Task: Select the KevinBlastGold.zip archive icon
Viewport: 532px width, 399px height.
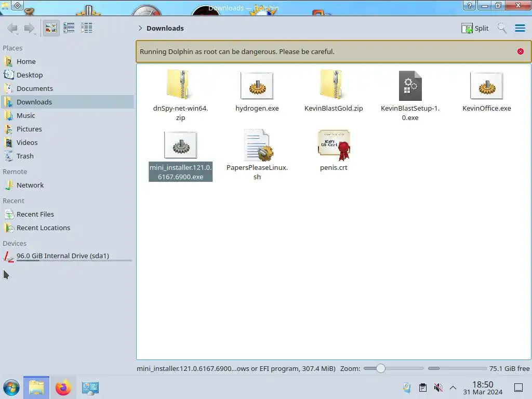Action: coord(334,85)
